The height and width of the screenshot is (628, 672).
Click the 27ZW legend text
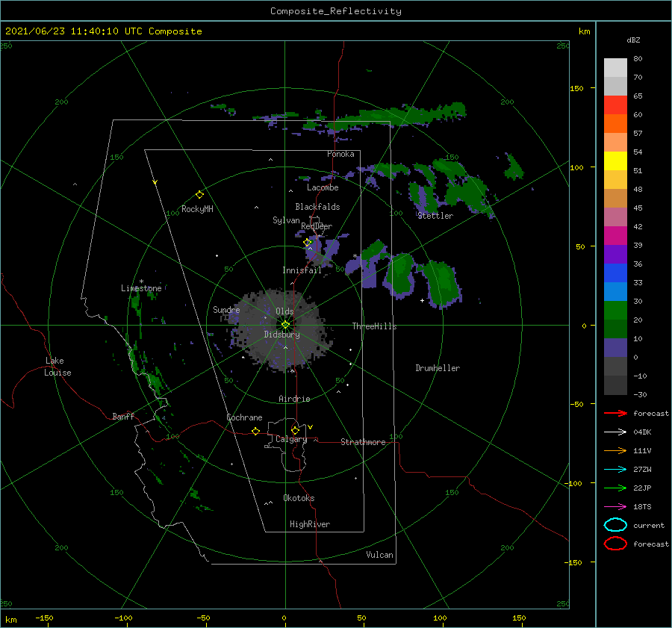(642, 470)
